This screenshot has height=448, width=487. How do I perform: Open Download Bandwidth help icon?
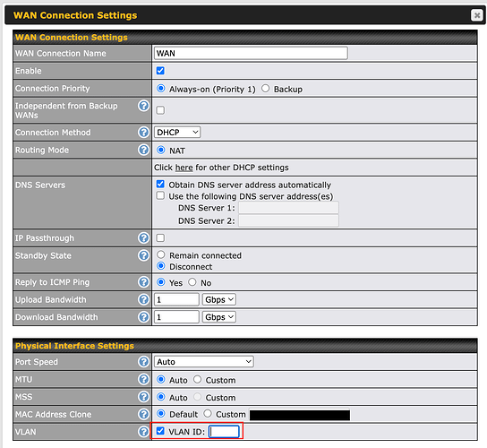(143, 317)
